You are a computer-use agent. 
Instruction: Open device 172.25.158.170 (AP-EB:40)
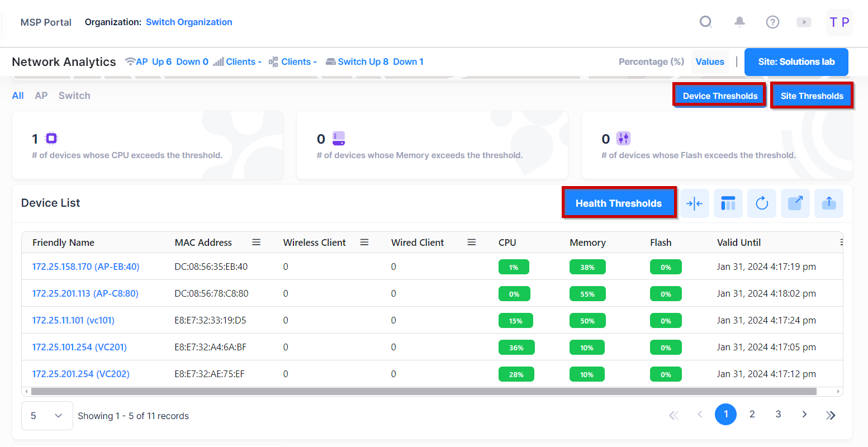86,267
